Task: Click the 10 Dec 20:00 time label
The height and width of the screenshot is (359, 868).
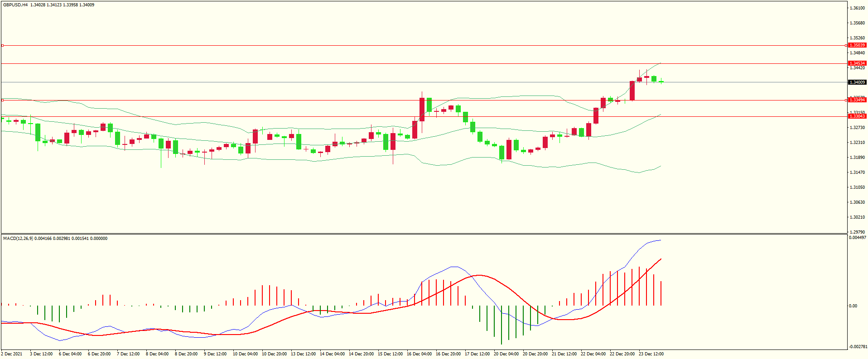Action: tap(274, 354)
